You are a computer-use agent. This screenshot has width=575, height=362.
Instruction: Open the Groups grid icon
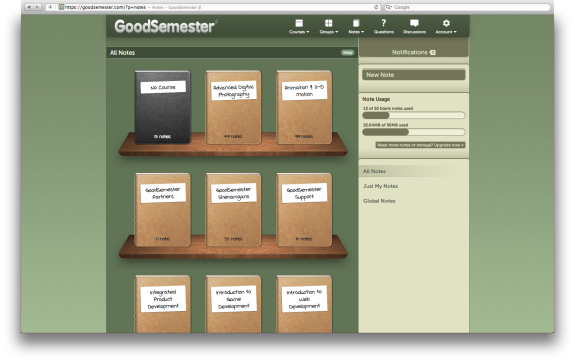(x=329, y=23)
